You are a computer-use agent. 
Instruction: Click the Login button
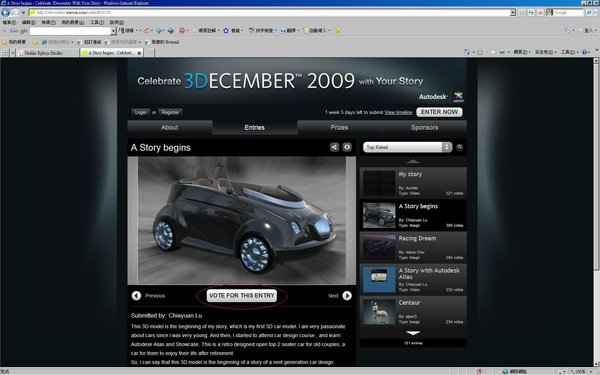(140, 112)
